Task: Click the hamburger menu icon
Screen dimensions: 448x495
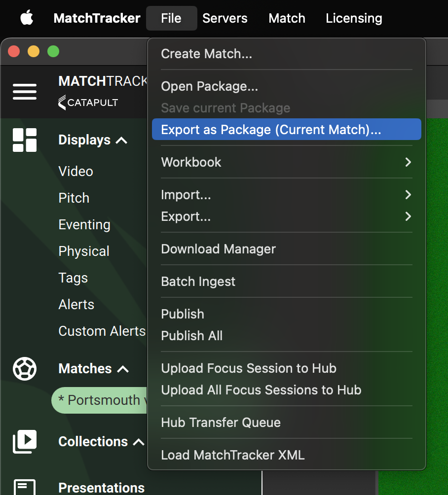Action: click(25, 92)
